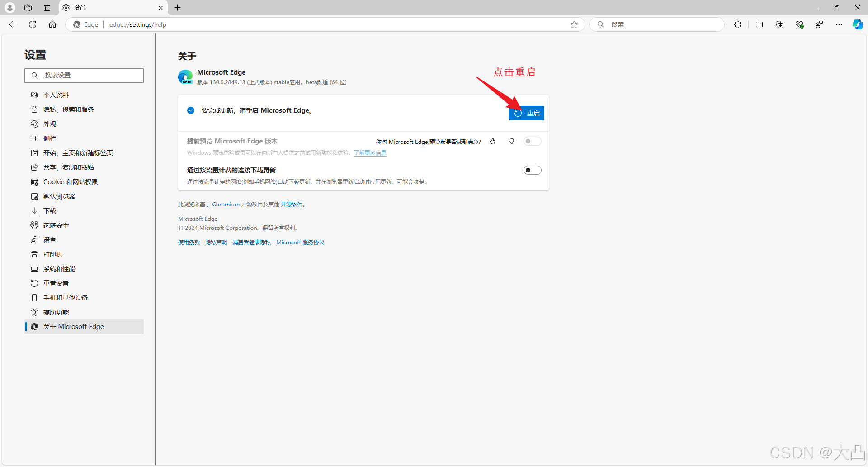Screen dimensions: 868x467
Task: Refresh the current page
Action: (x=33, y=24)
